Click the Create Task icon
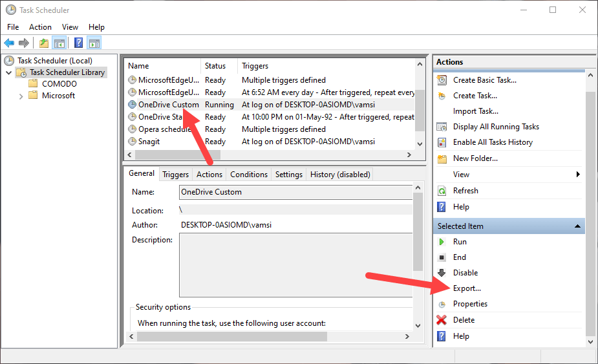The width and height of the screenshot is (598, 364). pyautogui.click(x=442, y=96)
